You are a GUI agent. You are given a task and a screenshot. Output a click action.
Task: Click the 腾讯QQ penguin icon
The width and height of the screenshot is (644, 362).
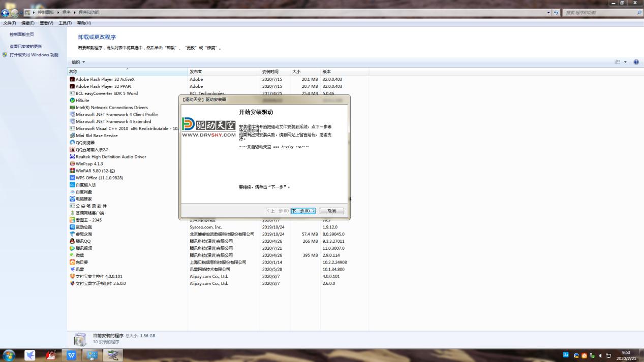pos(72,241)
